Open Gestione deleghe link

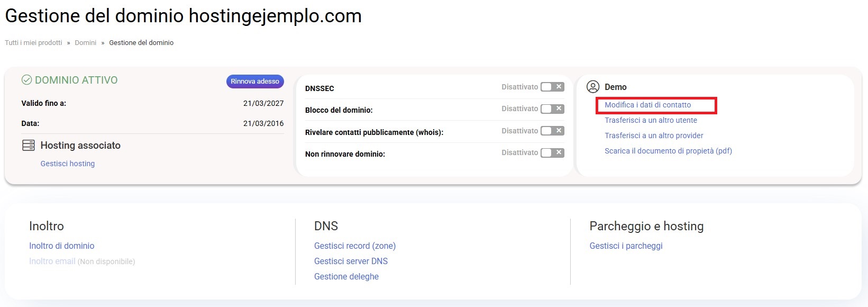click(x=346, y=276)
